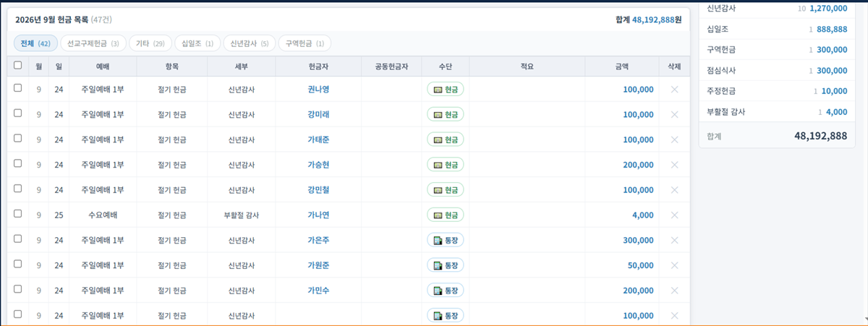Open donor 가나연 link

point(318,215)
